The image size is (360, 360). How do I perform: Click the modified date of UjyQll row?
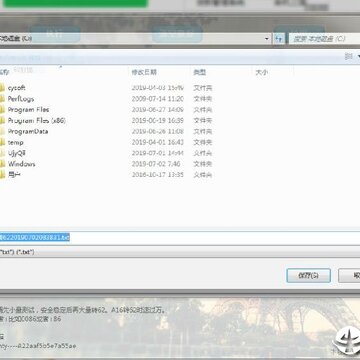157,153
